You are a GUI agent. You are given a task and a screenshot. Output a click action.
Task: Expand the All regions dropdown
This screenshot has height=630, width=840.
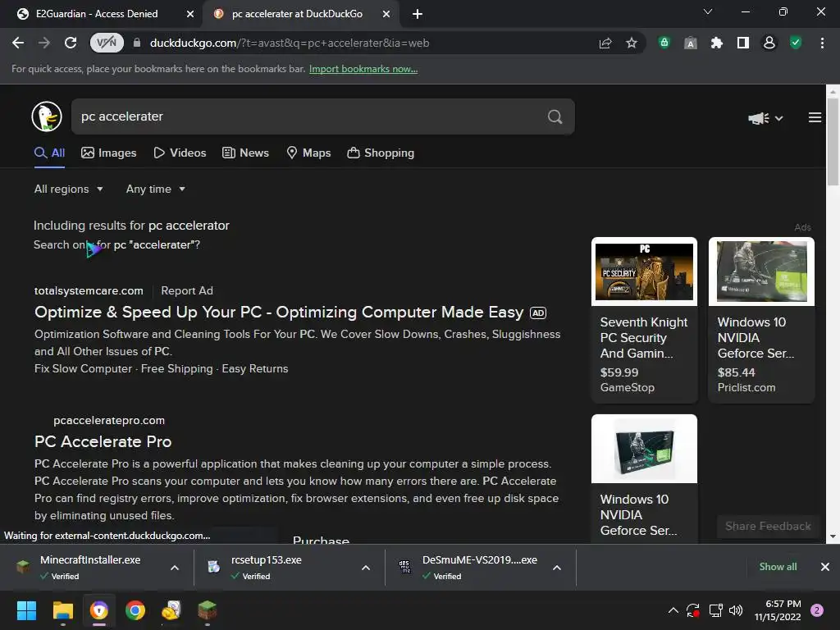[x=69, y=189]
